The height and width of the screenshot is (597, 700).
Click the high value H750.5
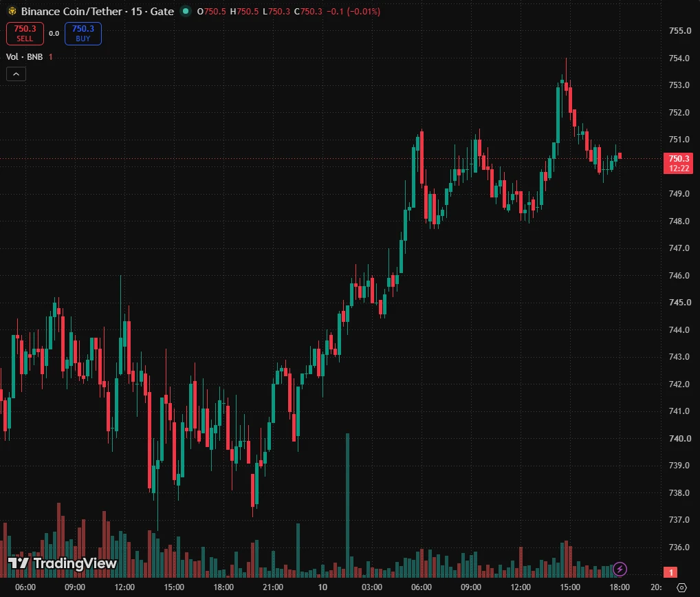pyautogui.click(x=244, y=11)
